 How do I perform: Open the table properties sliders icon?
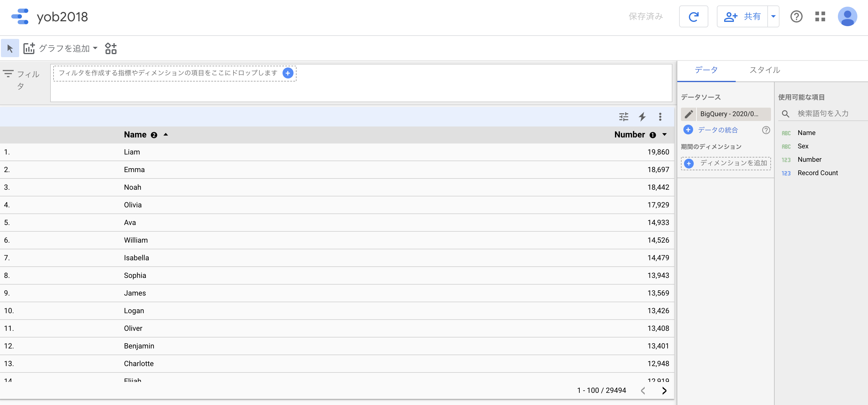point(623,117)
